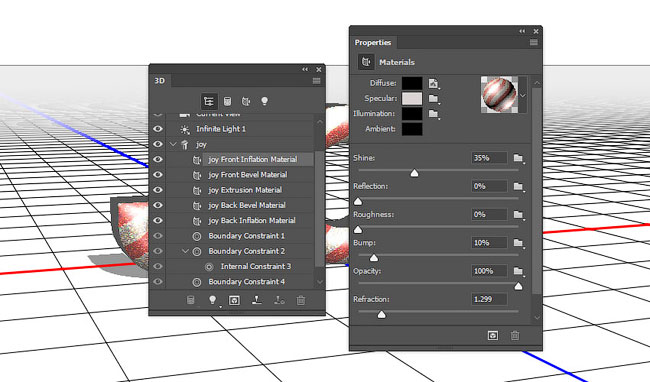The width and height of the screenshot is (650, 382).
Task: Toggle visibility of joy mesh
Action: pos(158,144)
